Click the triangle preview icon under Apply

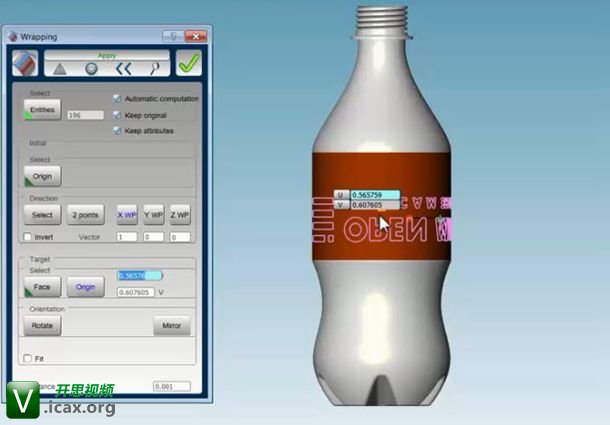pyautogui.click(x=60, y=69)
